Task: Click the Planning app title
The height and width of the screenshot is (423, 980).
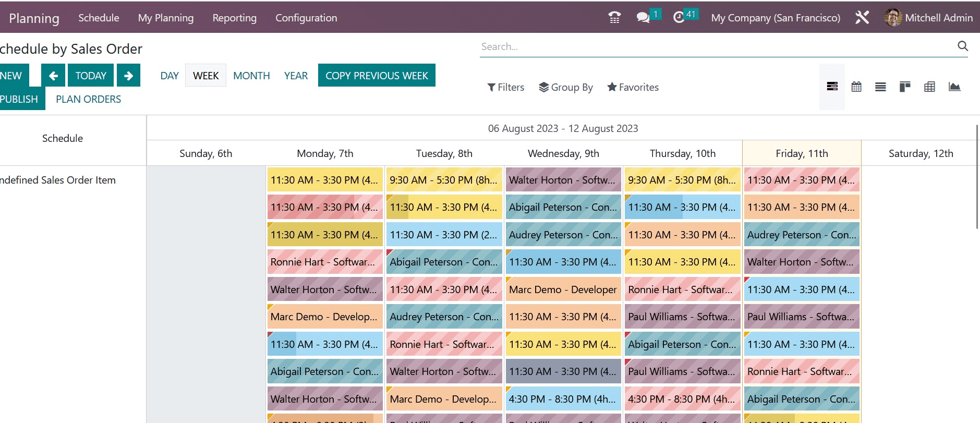Action: 34,18
